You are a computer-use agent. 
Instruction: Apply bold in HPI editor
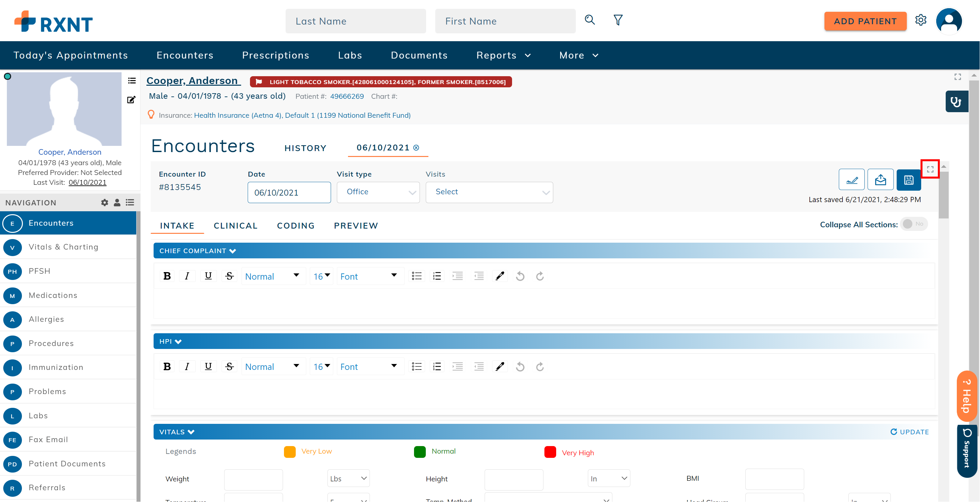tap(167, 367)
